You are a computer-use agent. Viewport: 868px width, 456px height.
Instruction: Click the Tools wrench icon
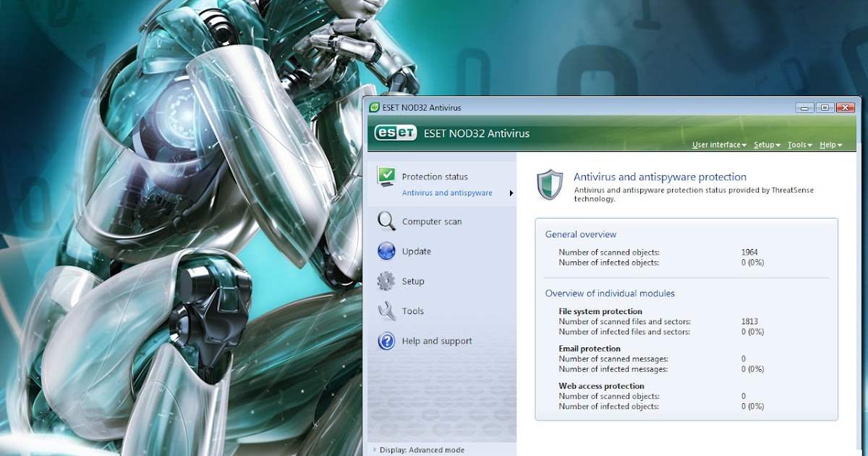pyautogui.click(x=387, y=311)
